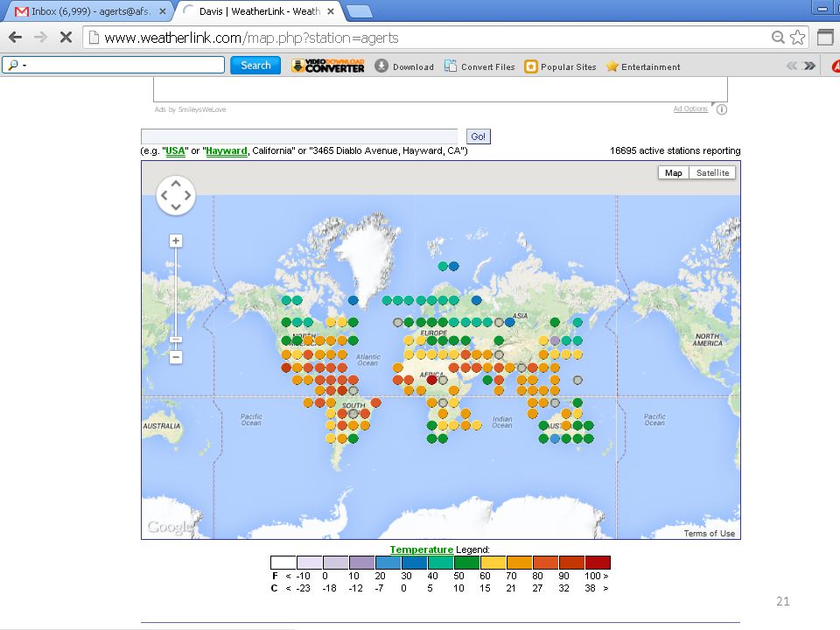Switch to the Gmail Inbox tab
Viewport: 840px width, 630px height.
click(90, 11)
